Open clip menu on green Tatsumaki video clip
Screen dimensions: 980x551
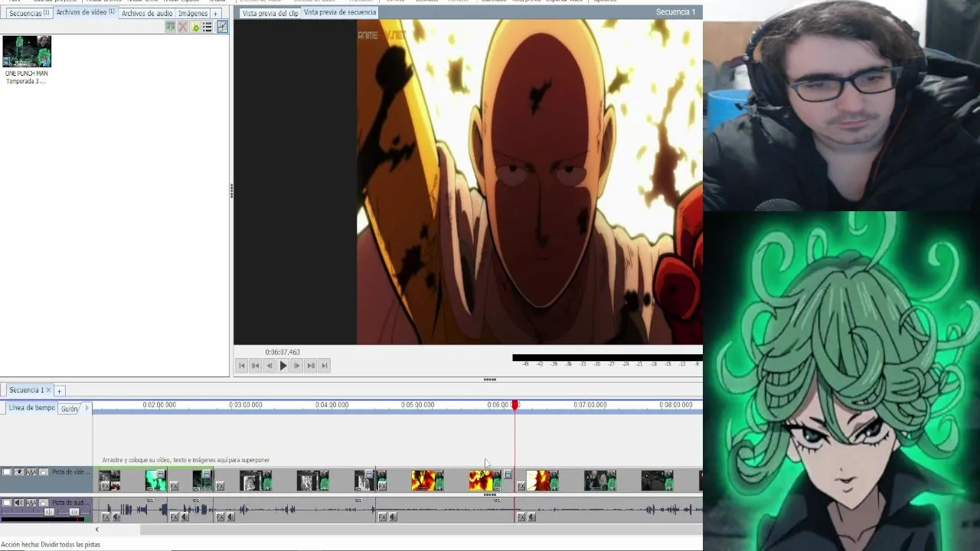pyautogui.click(x=161, y=474)
